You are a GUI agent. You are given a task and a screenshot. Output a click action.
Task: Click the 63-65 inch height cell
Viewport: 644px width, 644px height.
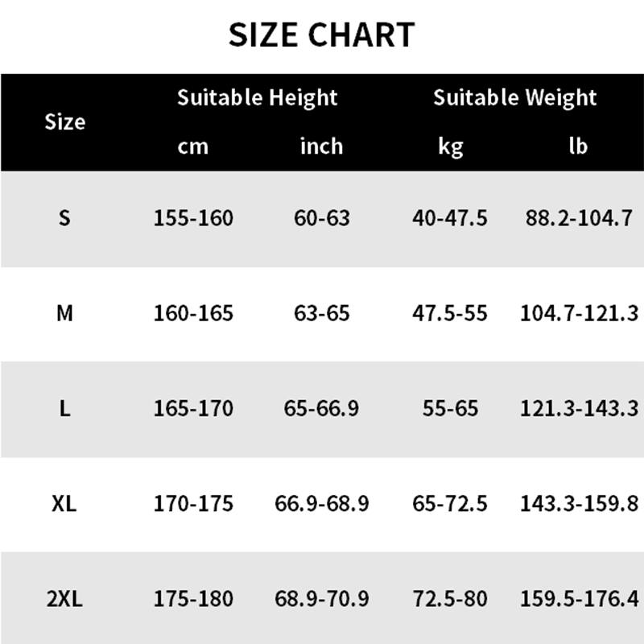321,312
